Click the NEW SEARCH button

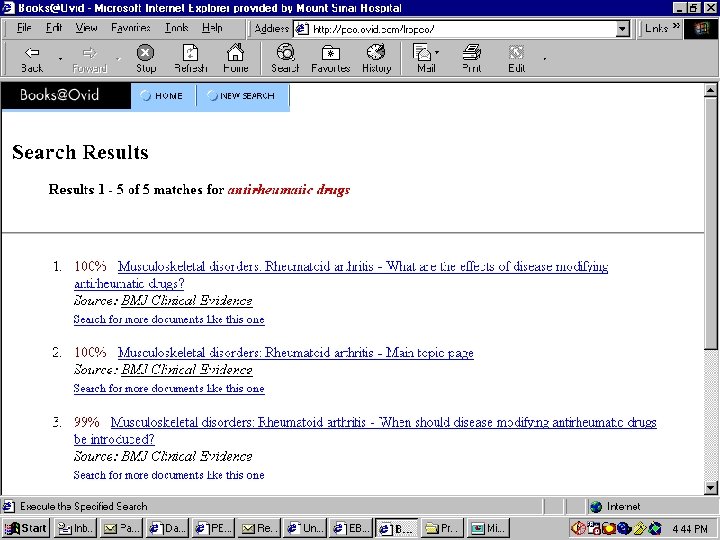pyautogui.click(x=242, y=96)
